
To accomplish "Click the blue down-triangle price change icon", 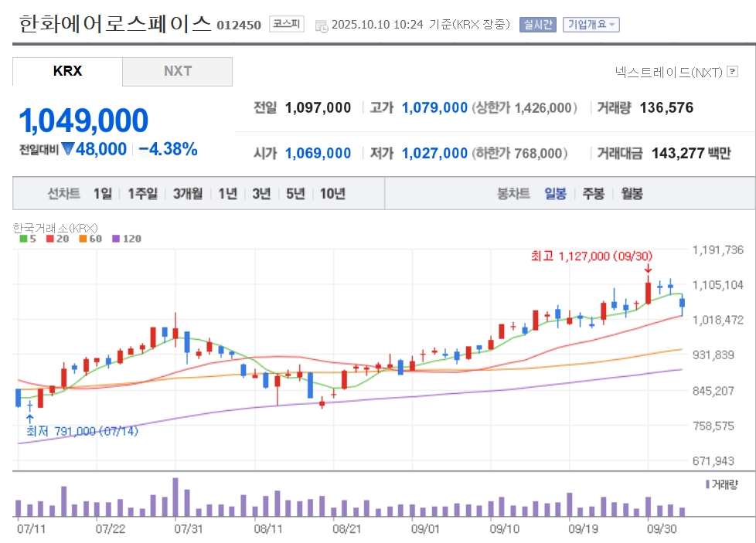I will coord(67,149).
